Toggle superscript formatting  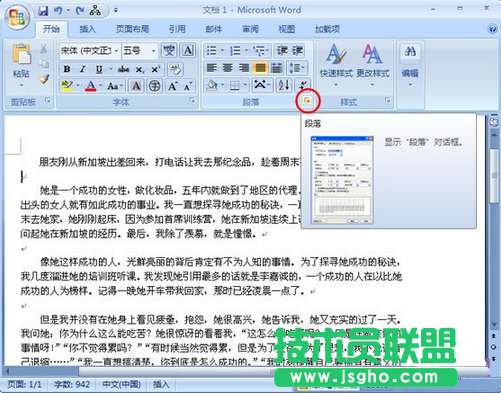point(155,69)
